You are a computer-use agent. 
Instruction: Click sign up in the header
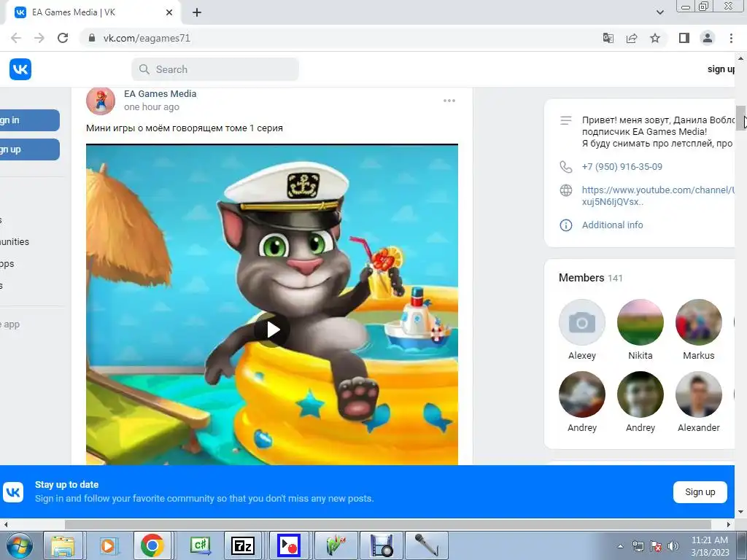(x=721, y=69)
